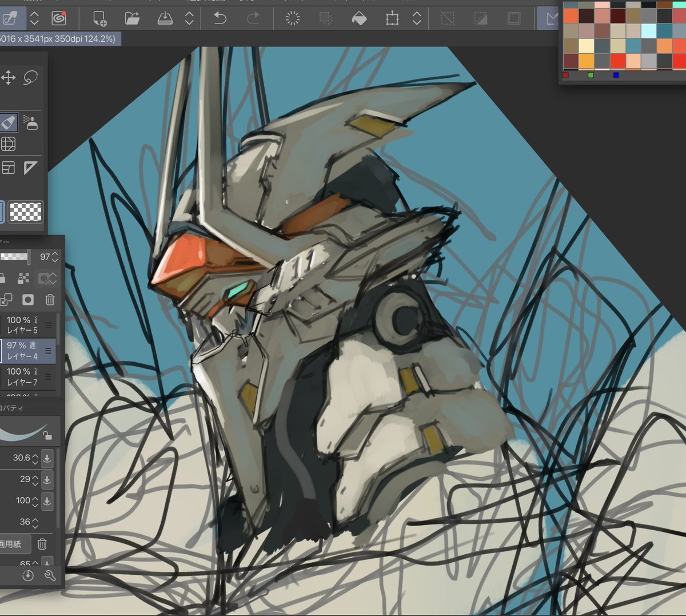Save the document with tray icon
This screenshot has height=616, width=686.
click(165, 18)
